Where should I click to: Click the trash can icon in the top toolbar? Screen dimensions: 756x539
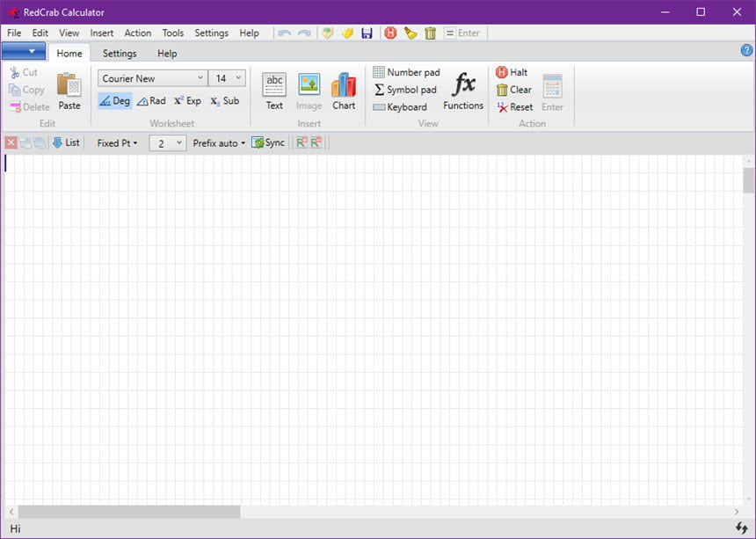click(430, 33)
